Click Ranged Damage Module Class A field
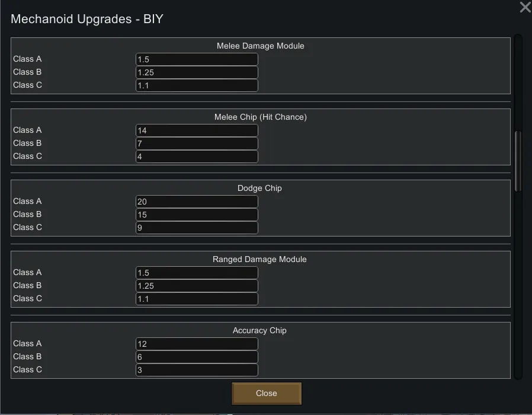Screen dimensions: 532x415 click(197, 273)
